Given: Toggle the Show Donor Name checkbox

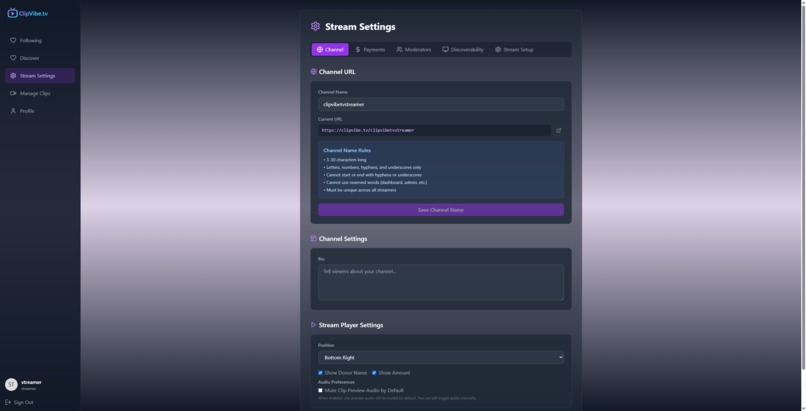Looking at the screenshot, I should (320, 373).
